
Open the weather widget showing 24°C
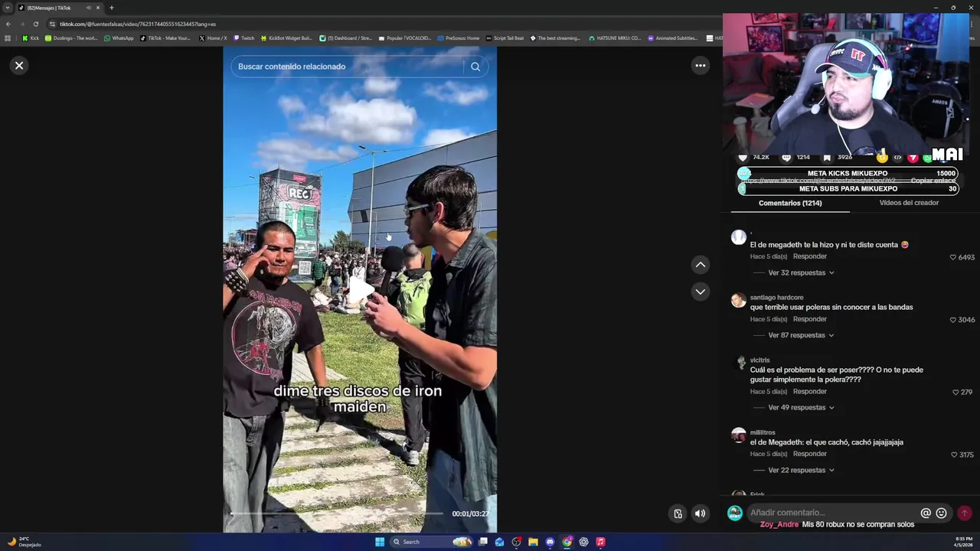pyautogui.click(x=23, y=542)
